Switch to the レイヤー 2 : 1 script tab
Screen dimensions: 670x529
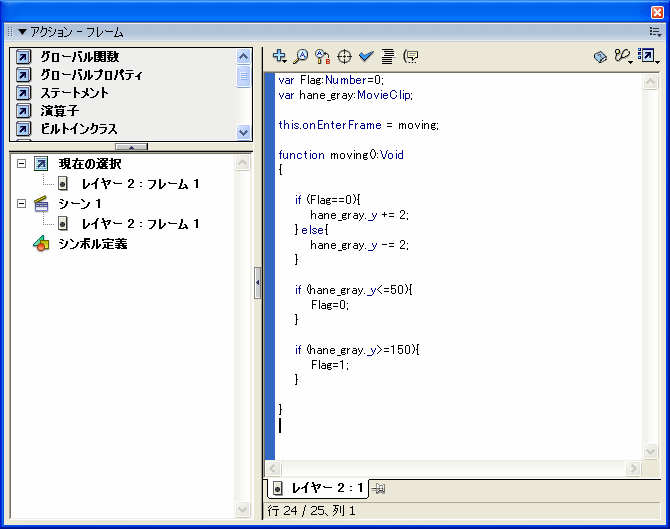pos(318,488)
